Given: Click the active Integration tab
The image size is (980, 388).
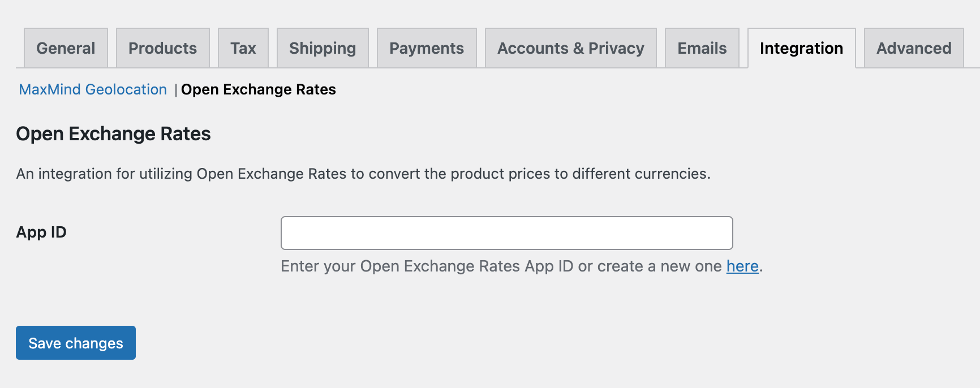Looking at the screenshot, I should [x=801, y=48].
